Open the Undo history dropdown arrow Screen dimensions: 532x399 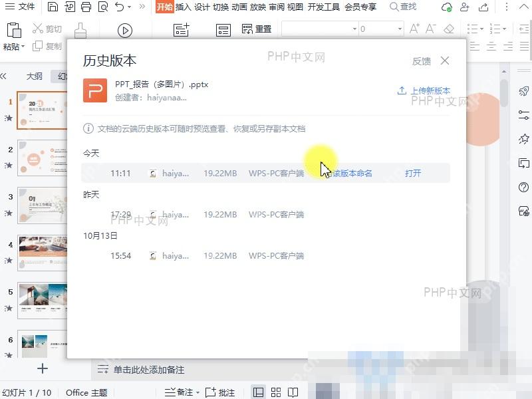click(129, 7)
